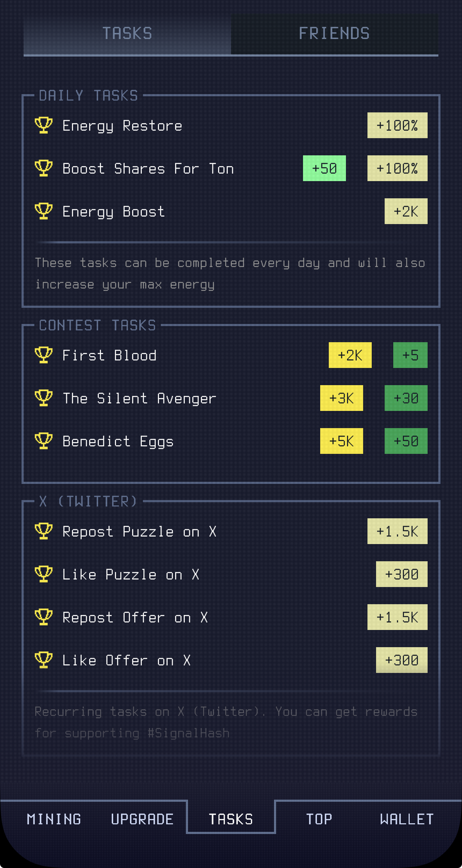
Task: Click the Energy Restore trophy icon
Action: [43, 125]
